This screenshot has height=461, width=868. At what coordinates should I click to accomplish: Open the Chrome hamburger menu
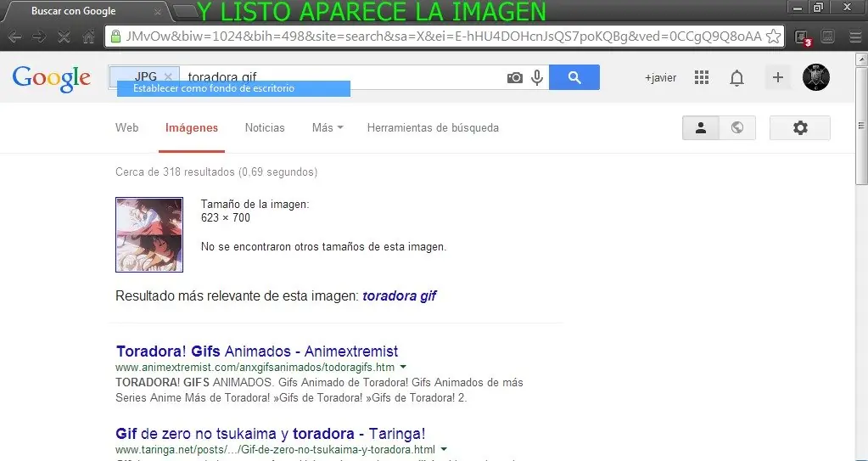tap(855, 37)
